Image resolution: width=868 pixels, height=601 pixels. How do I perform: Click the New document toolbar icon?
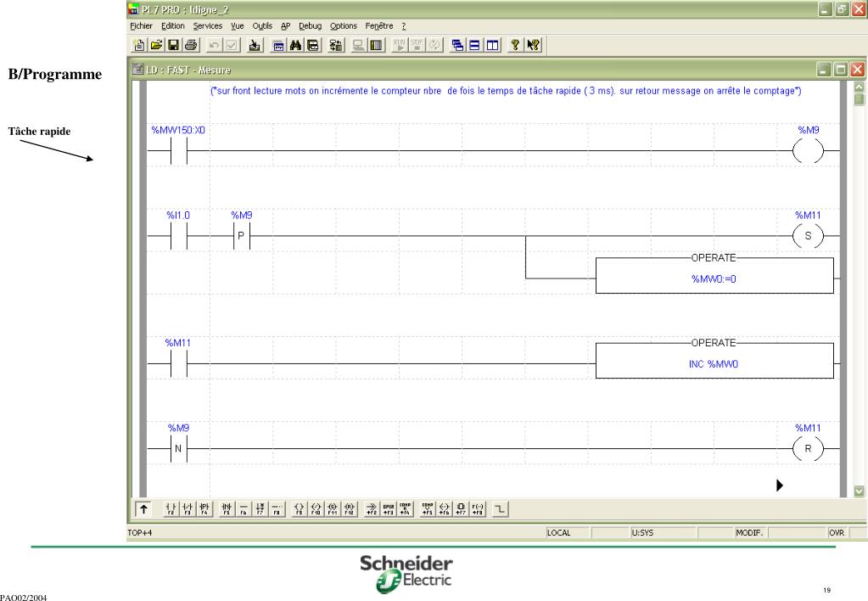(x=139, y=46)
